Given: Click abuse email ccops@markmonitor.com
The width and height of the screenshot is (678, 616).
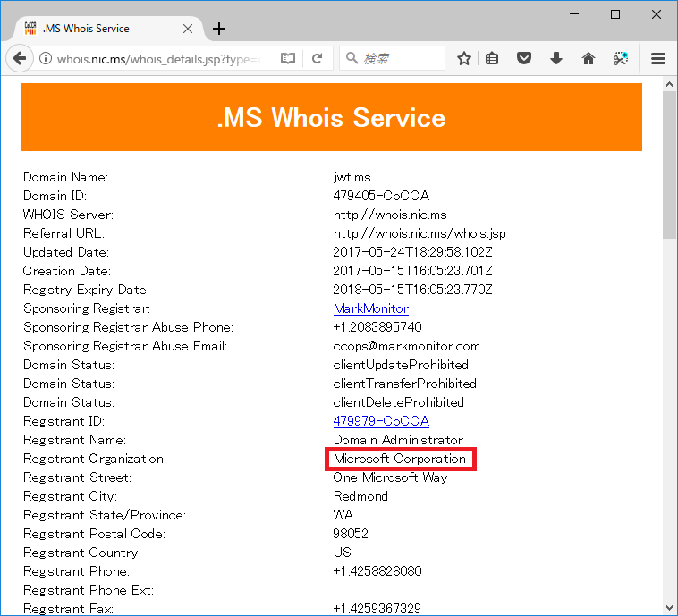Looking at the screenshot, I should 406,346.
